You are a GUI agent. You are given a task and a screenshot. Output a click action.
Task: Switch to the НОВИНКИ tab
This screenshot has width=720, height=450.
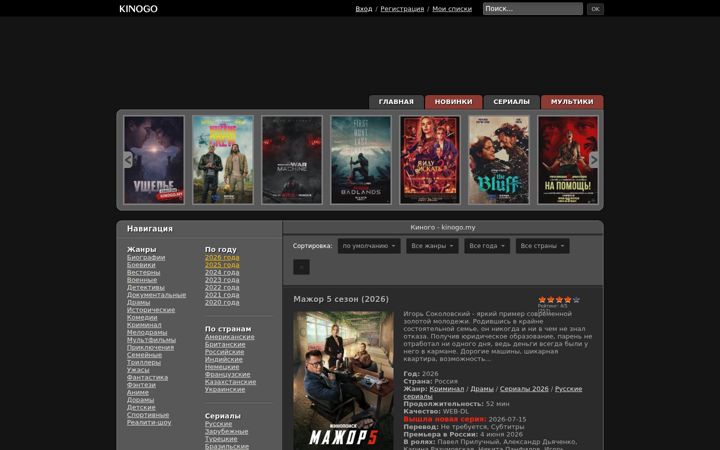(x=453, y=102)
